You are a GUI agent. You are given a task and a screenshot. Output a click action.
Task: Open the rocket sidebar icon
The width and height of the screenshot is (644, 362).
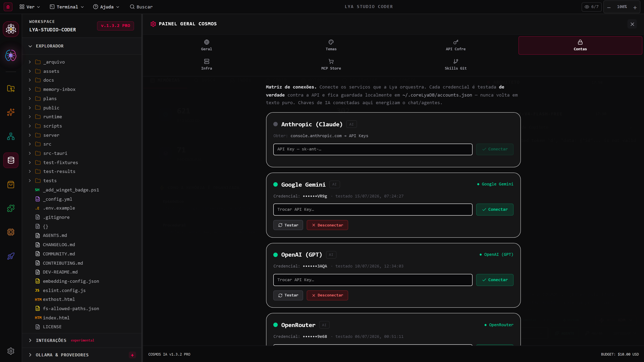(x=11, y=256)
